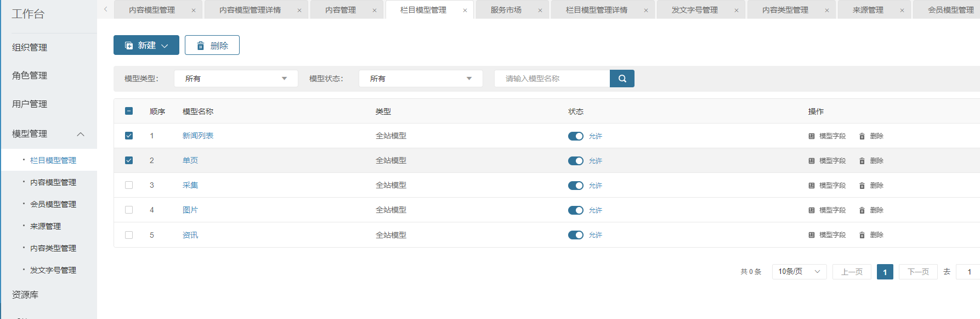
Task: Open the 模型类型 dropdown
Action: 236,79
